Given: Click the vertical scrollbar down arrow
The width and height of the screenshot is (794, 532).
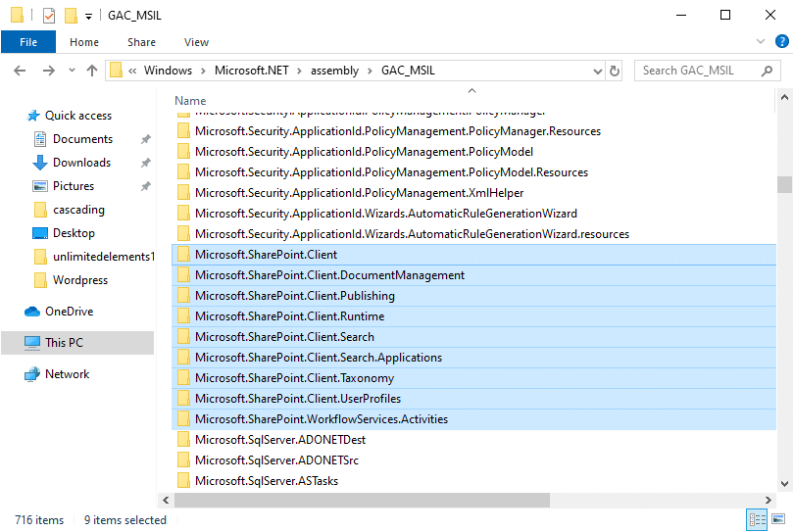Looking at the screenshot, I should click(x=784, y=483).
